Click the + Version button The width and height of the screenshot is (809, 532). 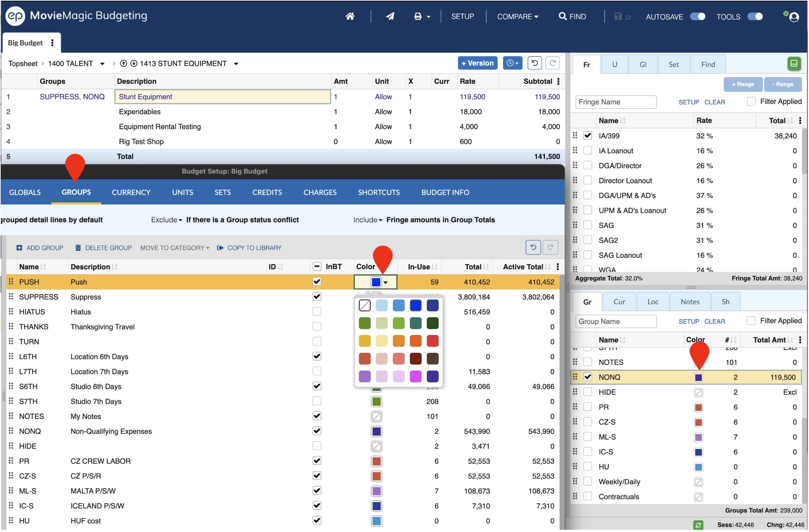pos(477,63)
